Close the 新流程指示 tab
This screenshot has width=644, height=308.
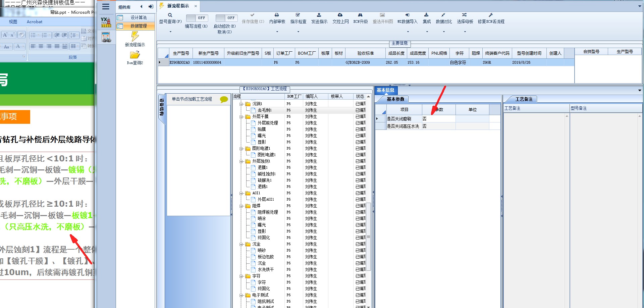coord(196,6)
